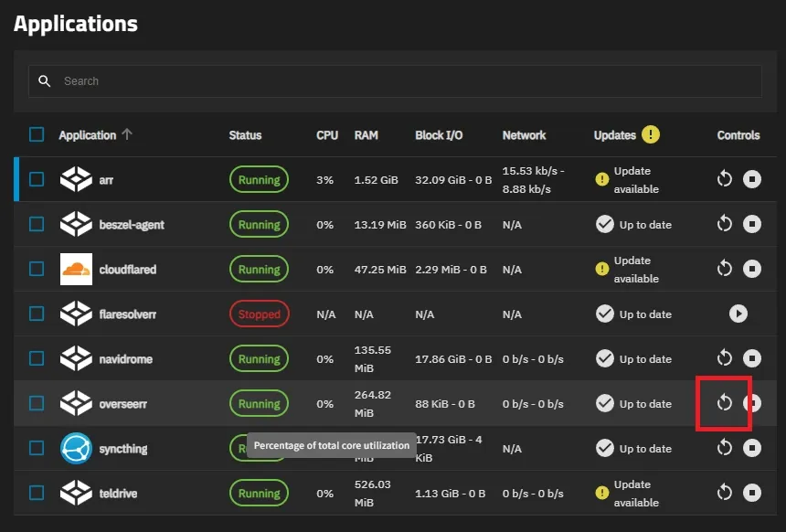
Task: Sort table by RAM column header
Action: [366, 135]
